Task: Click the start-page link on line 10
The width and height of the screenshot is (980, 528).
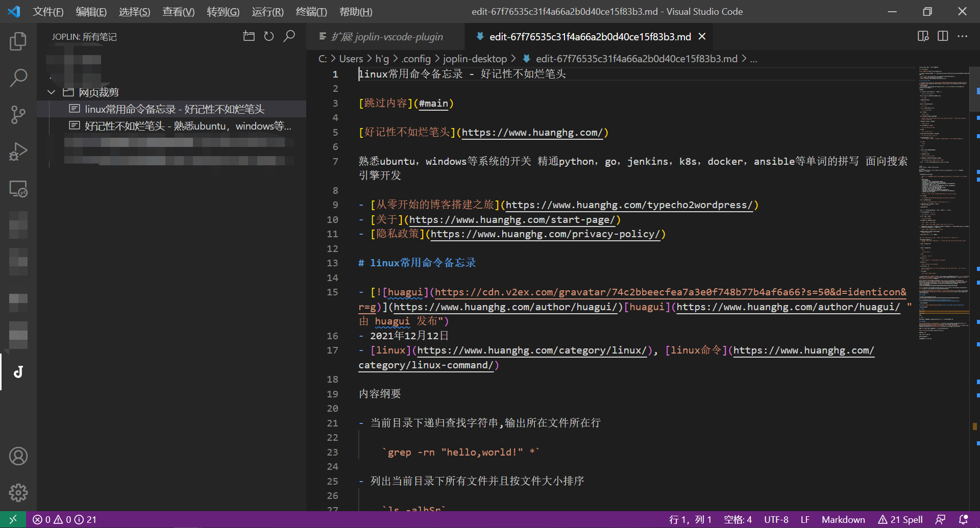Action: pyautogui.click(x=512, y=220)
